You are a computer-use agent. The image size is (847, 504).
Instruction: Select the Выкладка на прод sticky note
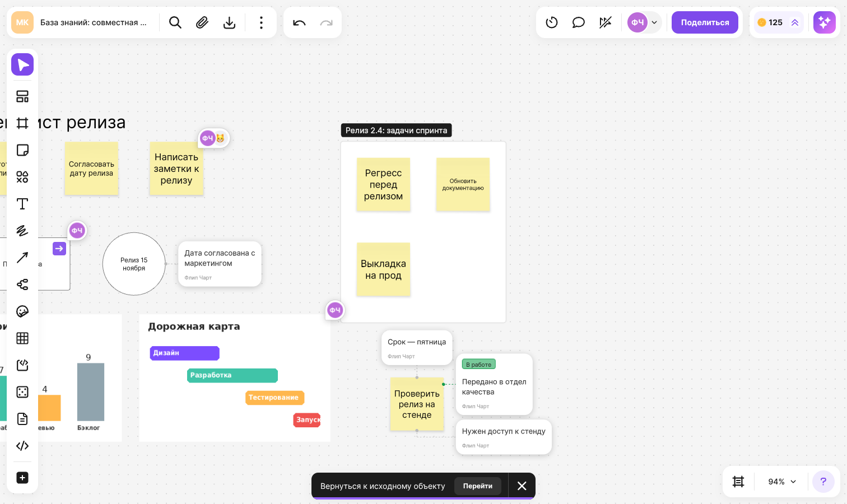coord(384,269)
